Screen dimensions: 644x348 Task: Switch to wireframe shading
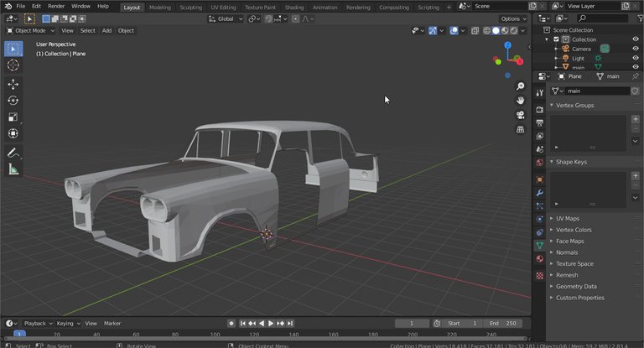tap(486, 30)
